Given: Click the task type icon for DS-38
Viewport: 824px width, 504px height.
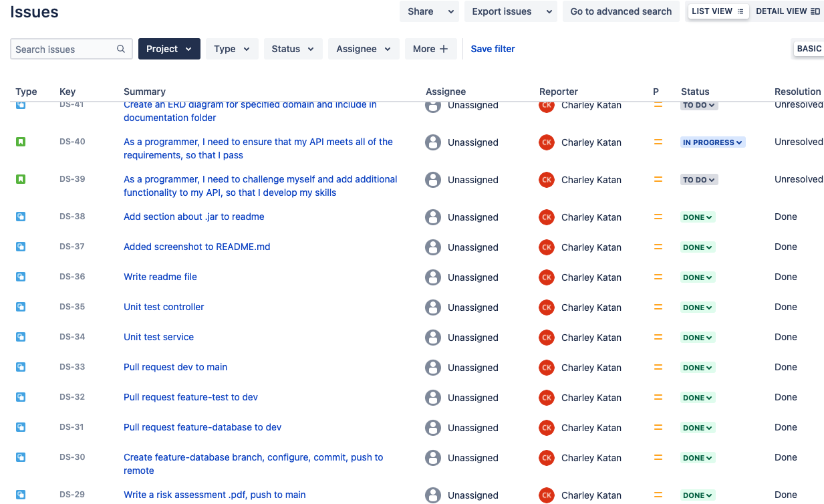Looking at the screenshot, I should pyautogui.click(x=22, y=217).
